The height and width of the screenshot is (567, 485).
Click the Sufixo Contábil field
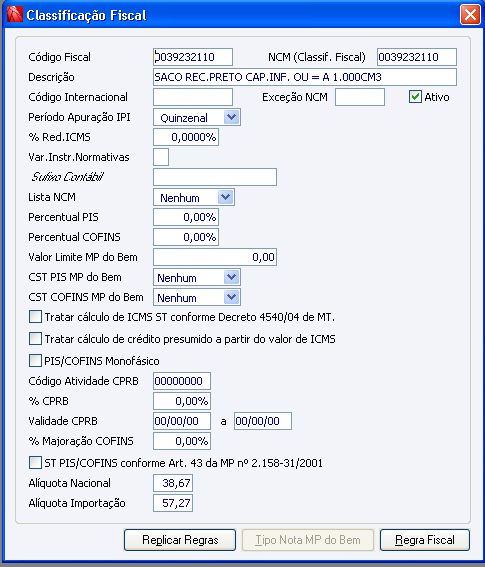pos(215,177)
